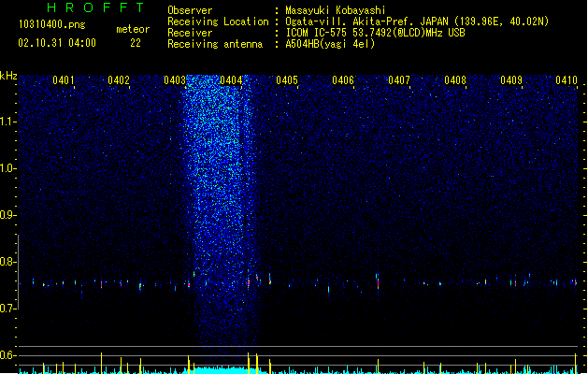Click time marker 0406
Viewport: 588px width, 374px height.
pos(343,80)
